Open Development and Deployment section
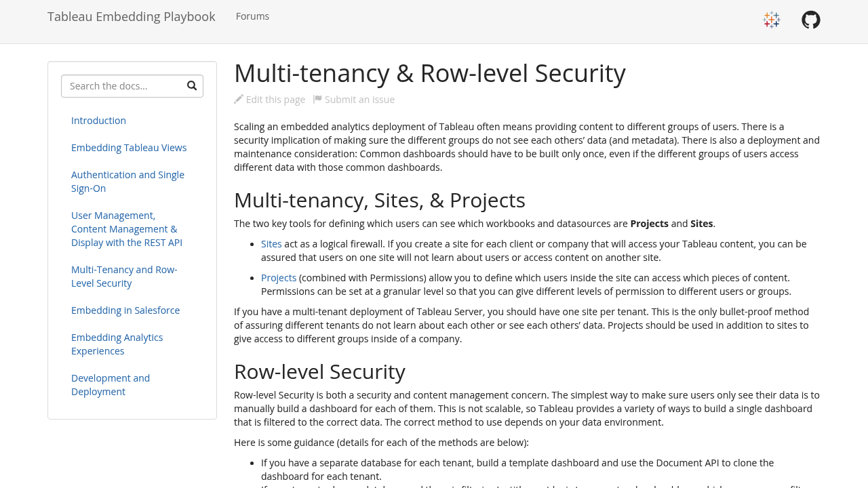This screenshot has width=868, height=488. (111, 385)
